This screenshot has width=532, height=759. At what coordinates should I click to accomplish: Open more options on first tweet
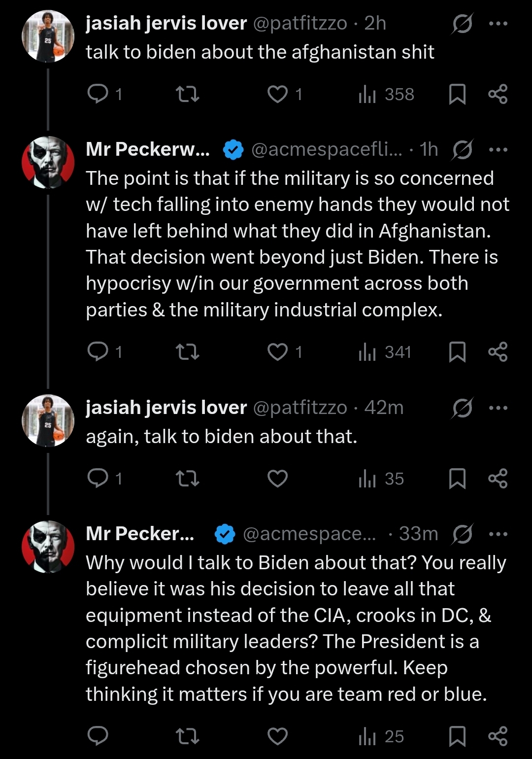pyautogui.click(x=498, y=23)
